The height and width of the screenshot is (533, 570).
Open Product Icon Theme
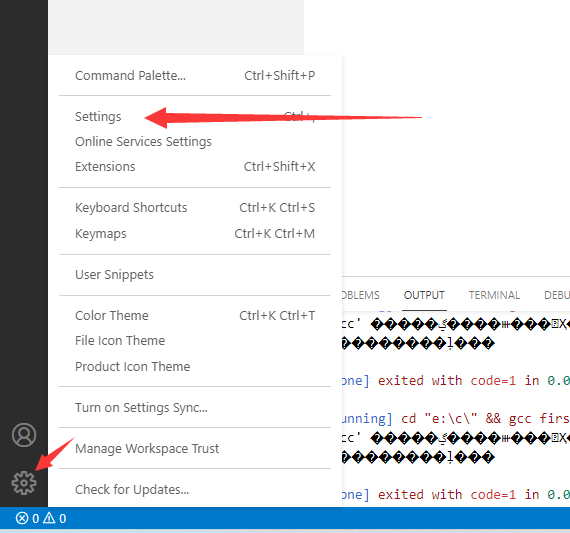(195, 366)
